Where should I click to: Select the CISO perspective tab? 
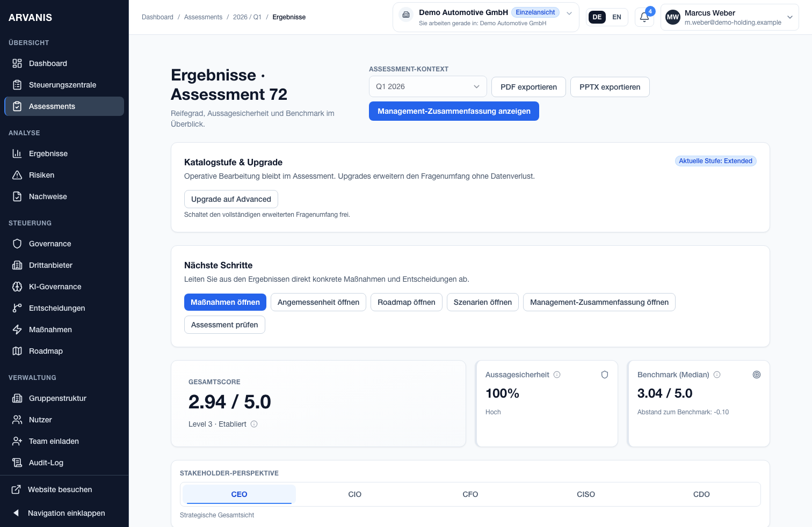point(585,494)
